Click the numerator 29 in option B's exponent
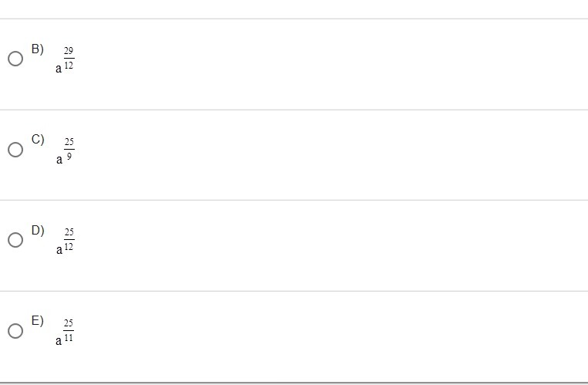This screenshot has height=385, width=588. (x=69, y=51)
